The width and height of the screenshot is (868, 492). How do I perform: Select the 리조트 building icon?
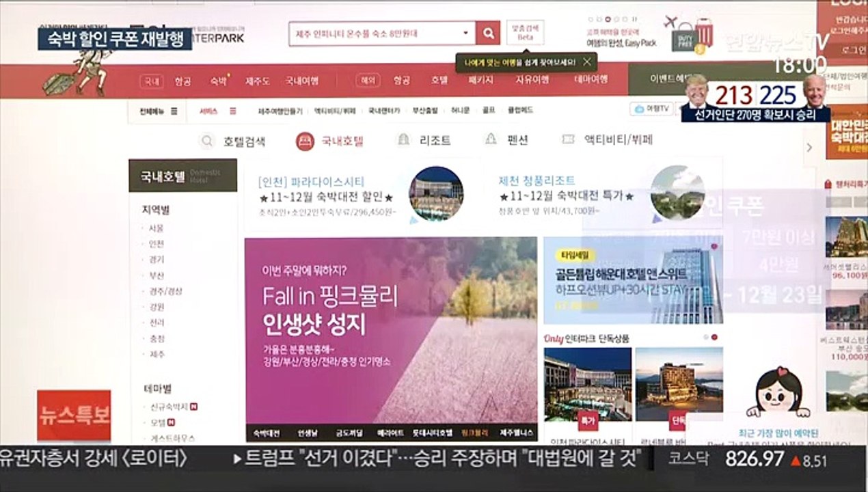point(404,140)
